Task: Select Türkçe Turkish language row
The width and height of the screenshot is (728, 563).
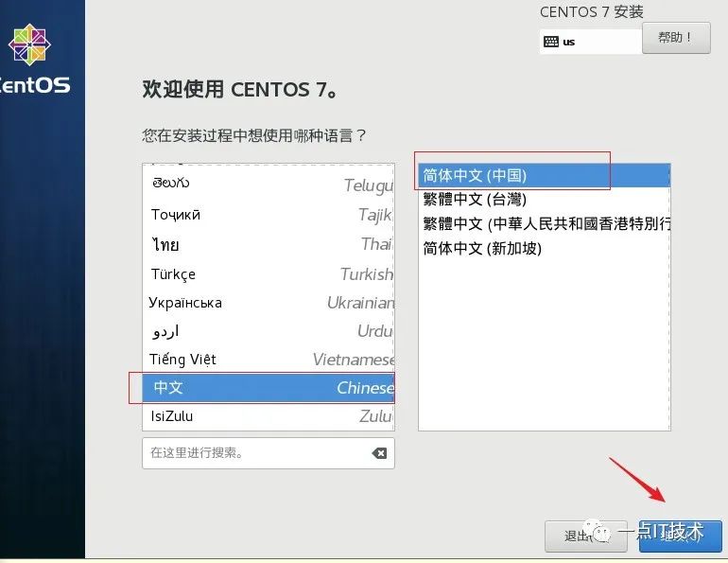Action: [x=269, y=274]
